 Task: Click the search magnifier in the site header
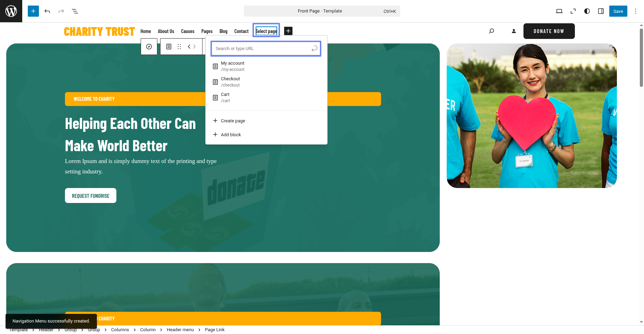point(492,31)
